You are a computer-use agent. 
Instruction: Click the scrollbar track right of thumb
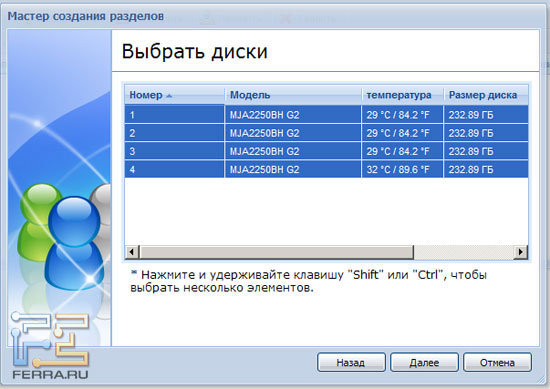(x=463, y=252)
